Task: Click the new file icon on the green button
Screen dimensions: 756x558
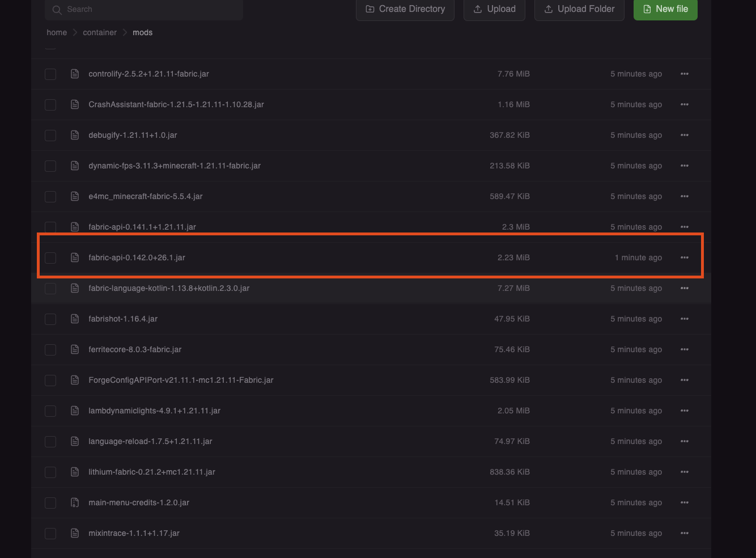Action: (647, 9)
